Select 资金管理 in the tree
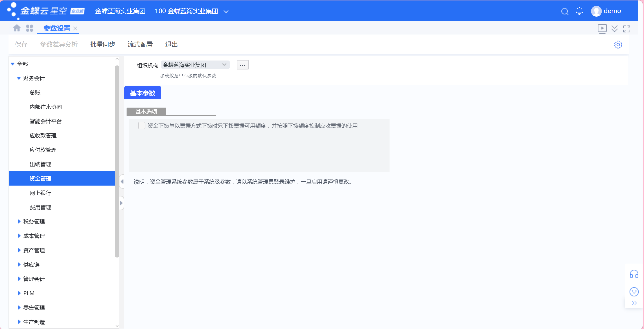This screenshot has width=644, height=329. 62,178
